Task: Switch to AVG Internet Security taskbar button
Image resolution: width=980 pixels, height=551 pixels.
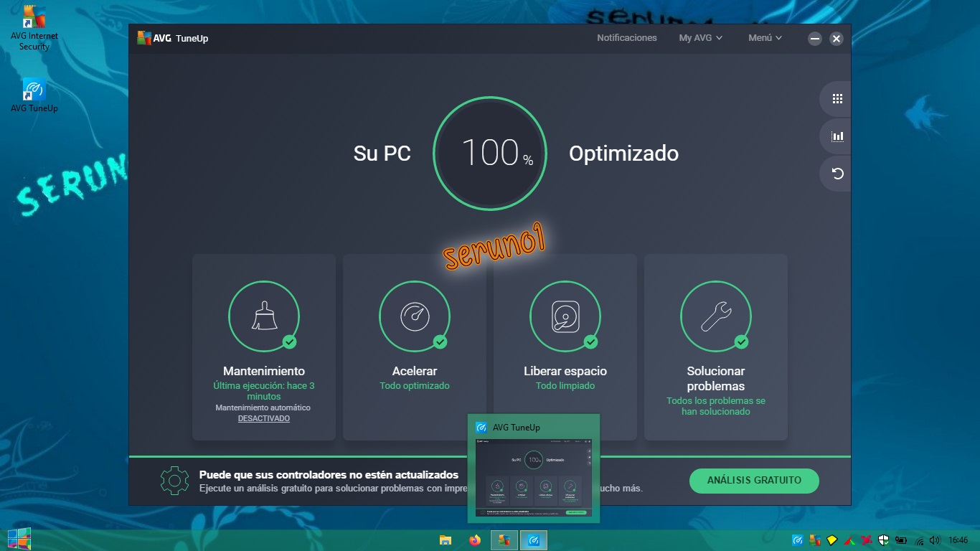Action: point(504,540)
